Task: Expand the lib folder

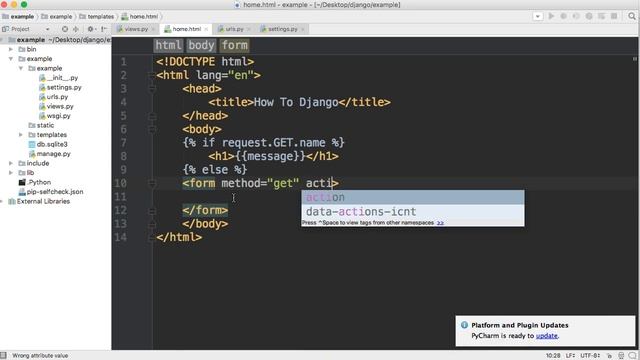Action: click(x=11, y=173)
